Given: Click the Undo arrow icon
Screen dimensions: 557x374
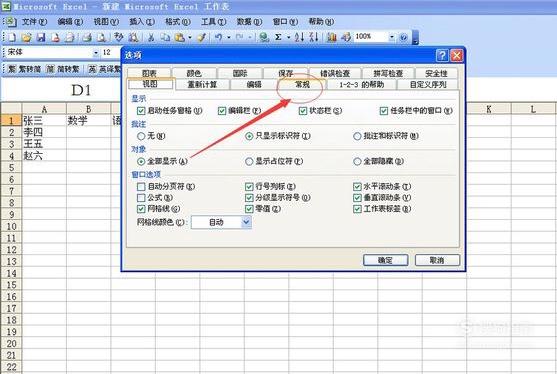Looking at the screenshot, I should [x=218, y=37].
